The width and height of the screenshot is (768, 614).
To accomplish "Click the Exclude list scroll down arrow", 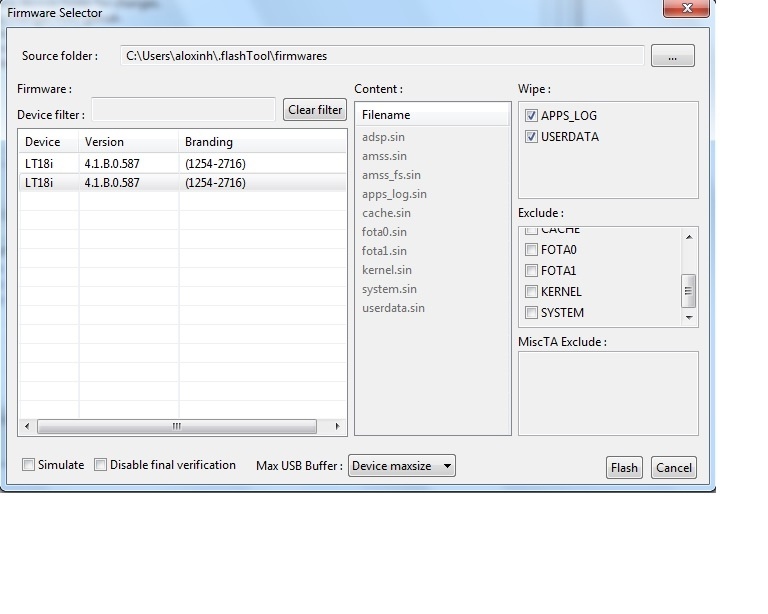I will pos(689,317).
